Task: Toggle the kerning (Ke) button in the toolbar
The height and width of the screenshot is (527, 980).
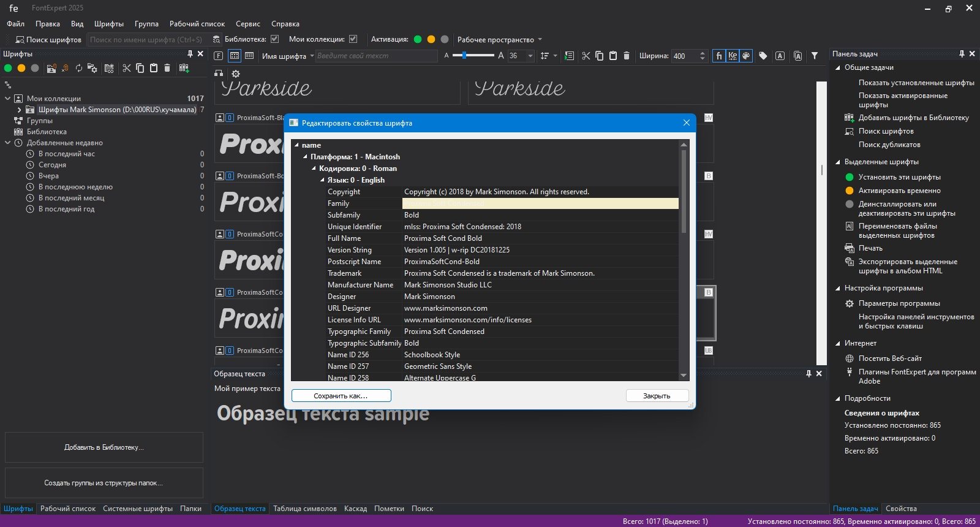Action: click(x=733, y=56)
